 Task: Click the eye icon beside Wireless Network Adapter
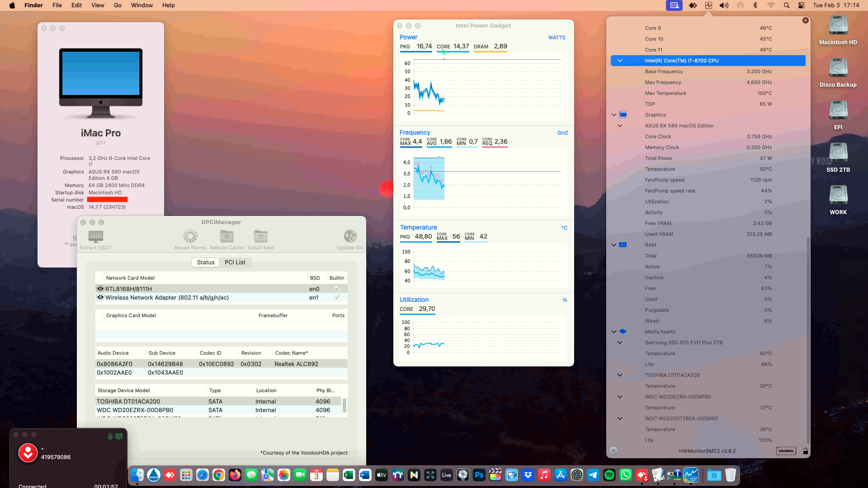pyautogui.click(x=100, y=297)
